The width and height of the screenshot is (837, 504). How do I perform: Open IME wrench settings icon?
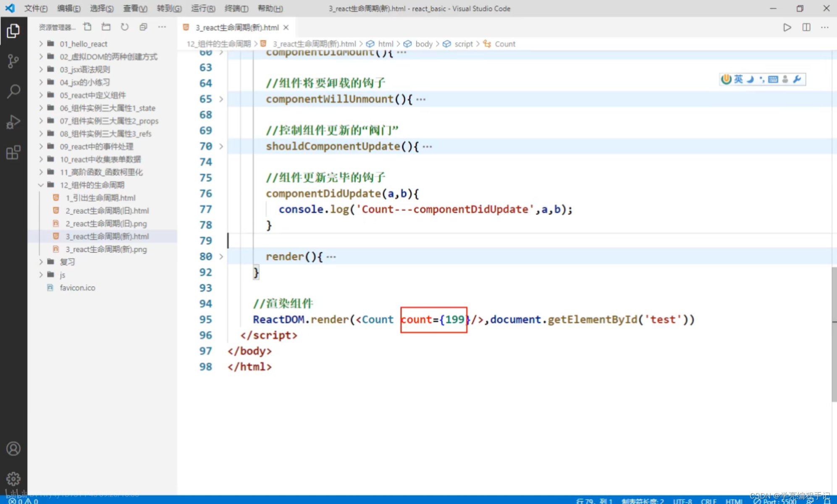pyautogui.click(x=797, y=79)
